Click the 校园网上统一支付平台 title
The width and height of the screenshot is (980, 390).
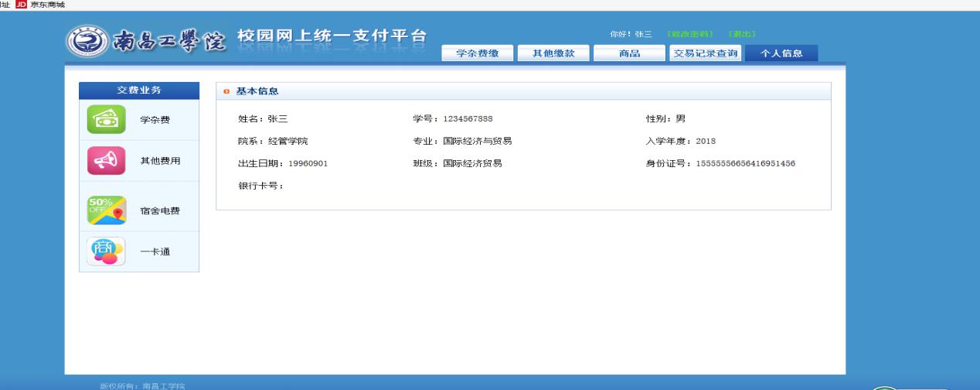click(x=332, y=36)
